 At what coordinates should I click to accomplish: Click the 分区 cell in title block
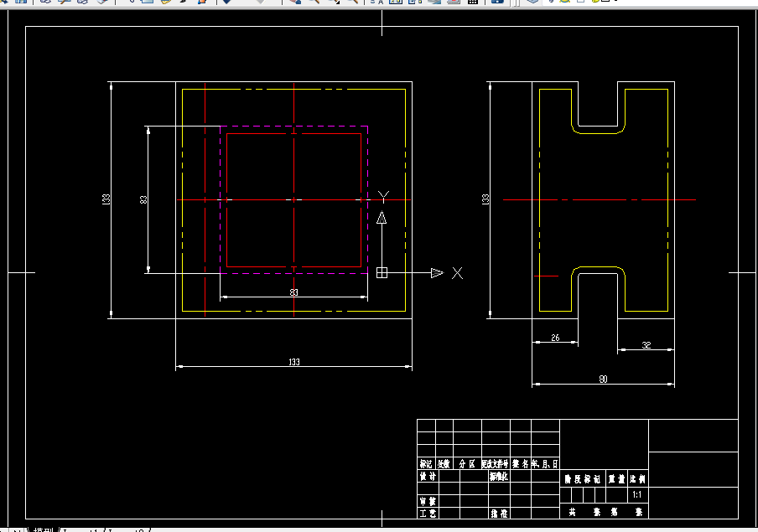[467, 464]
